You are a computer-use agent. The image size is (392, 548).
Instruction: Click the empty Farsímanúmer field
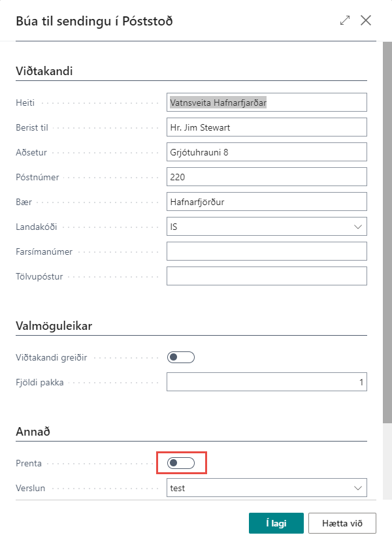coord(267,251)
